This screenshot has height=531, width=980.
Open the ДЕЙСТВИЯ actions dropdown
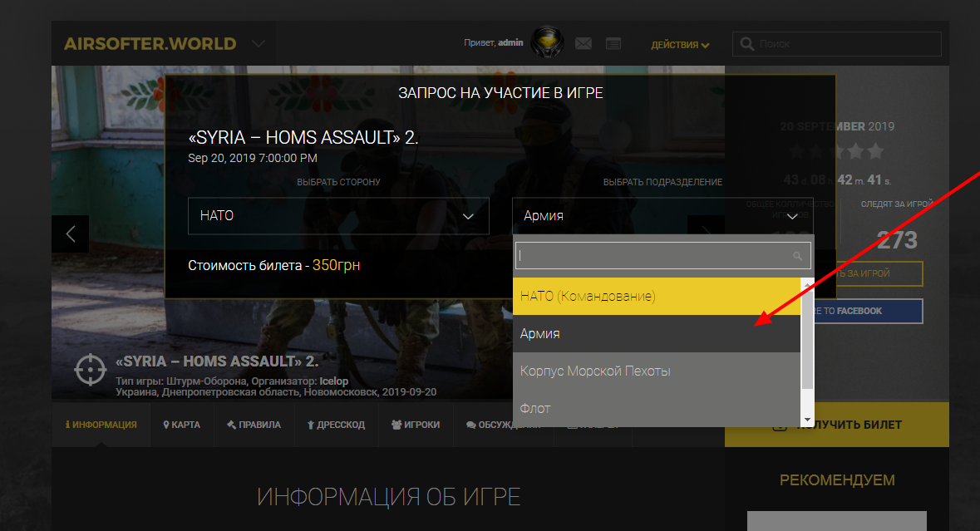680,45
